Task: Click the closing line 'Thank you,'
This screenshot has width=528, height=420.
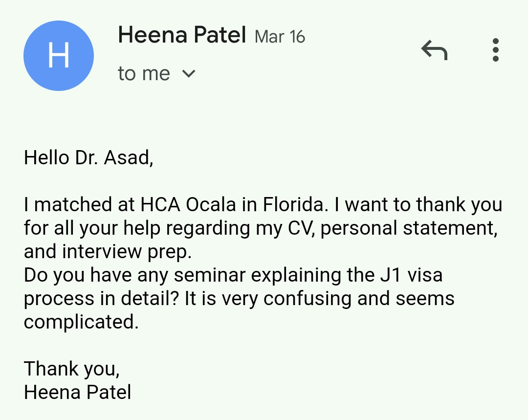Action: click(72, 369)
